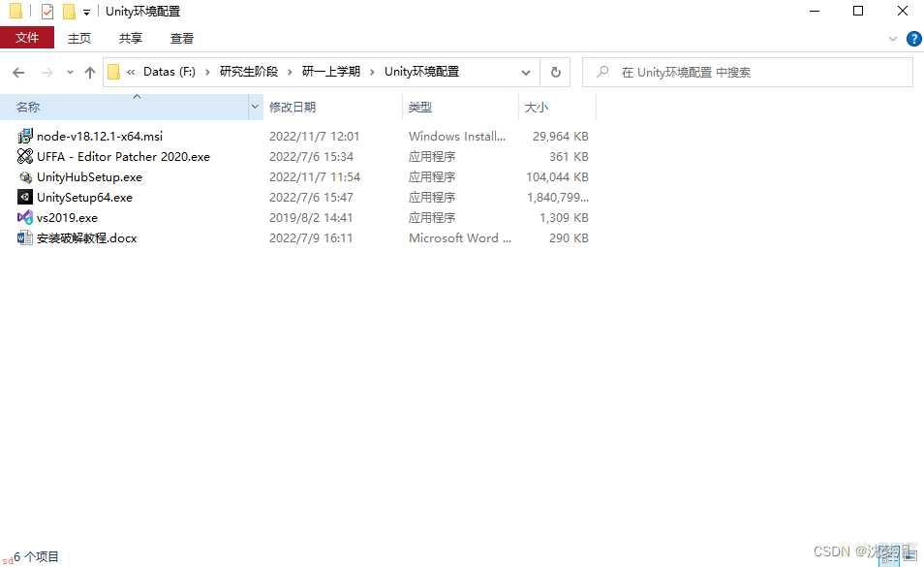Open the recent locations dropdown arrow

pyautogui.click(x=70, y=73)
